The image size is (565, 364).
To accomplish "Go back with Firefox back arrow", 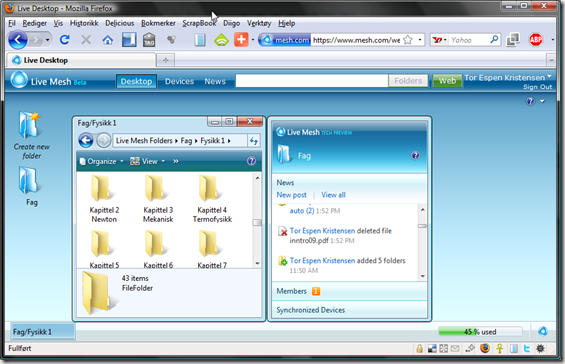I will pyautogui.click(x=18, y=40).
